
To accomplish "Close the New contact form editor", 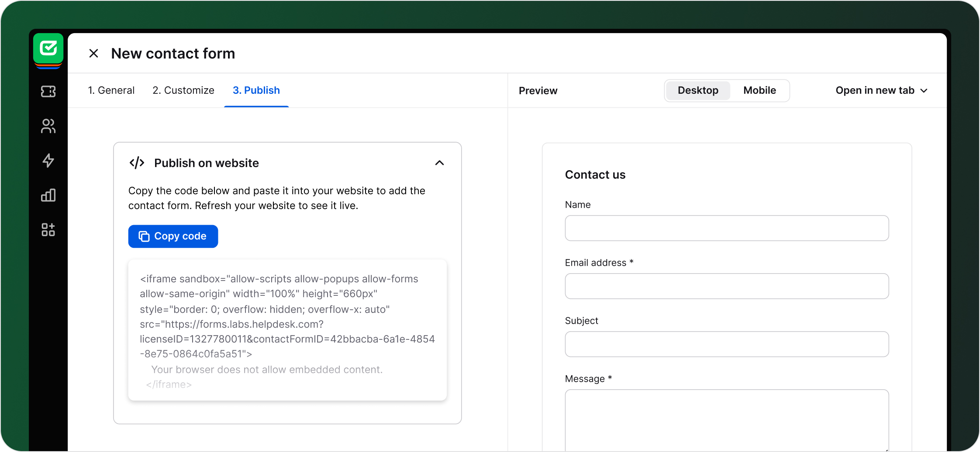I will coord(93,53).
